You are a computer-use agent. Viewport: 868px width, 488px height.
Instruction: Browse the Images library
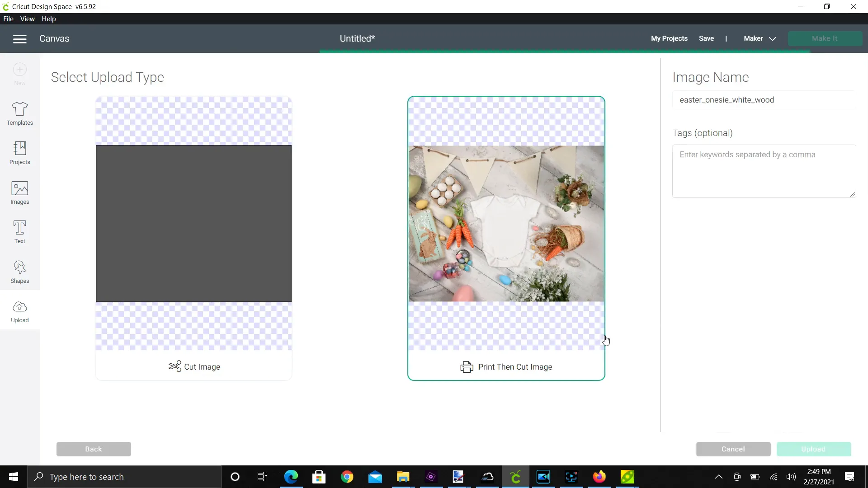coord(19,192)
